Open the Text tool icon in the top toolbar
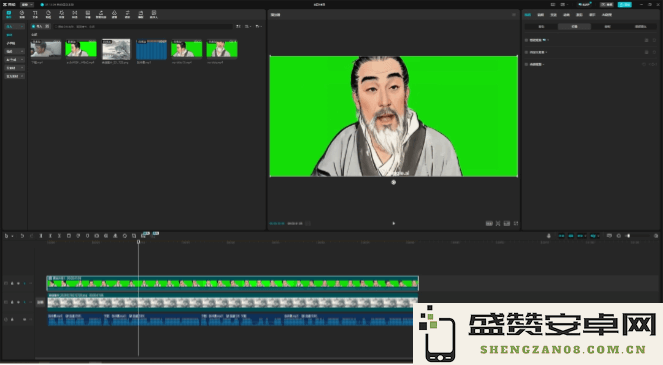 coord(35,14)
